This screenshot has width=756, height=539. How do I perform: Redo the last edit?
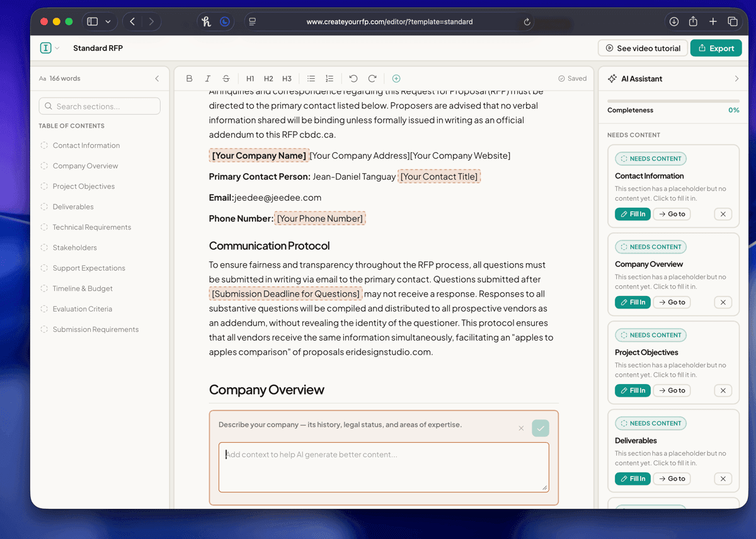[x=373, y=78]
